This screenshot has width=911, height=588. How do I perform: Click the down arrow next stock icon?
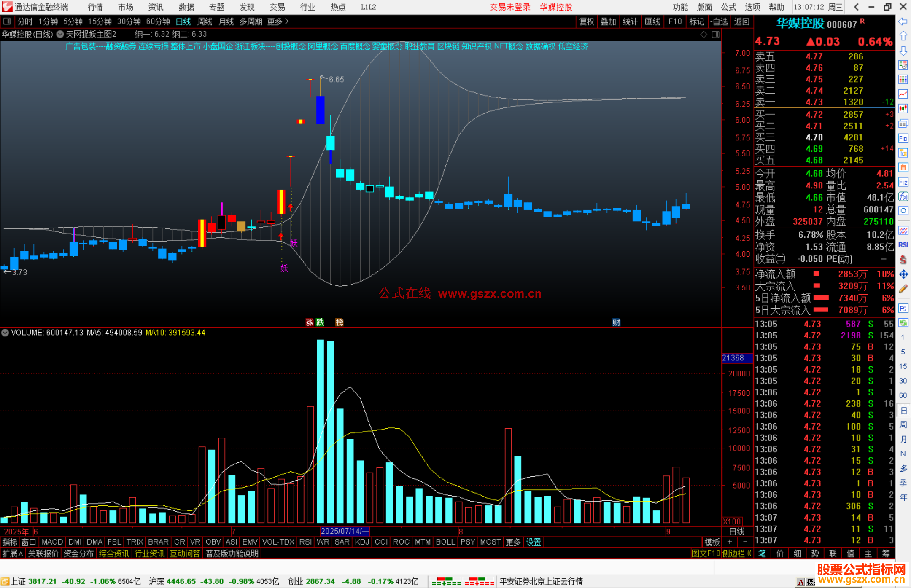click(903, 51)
